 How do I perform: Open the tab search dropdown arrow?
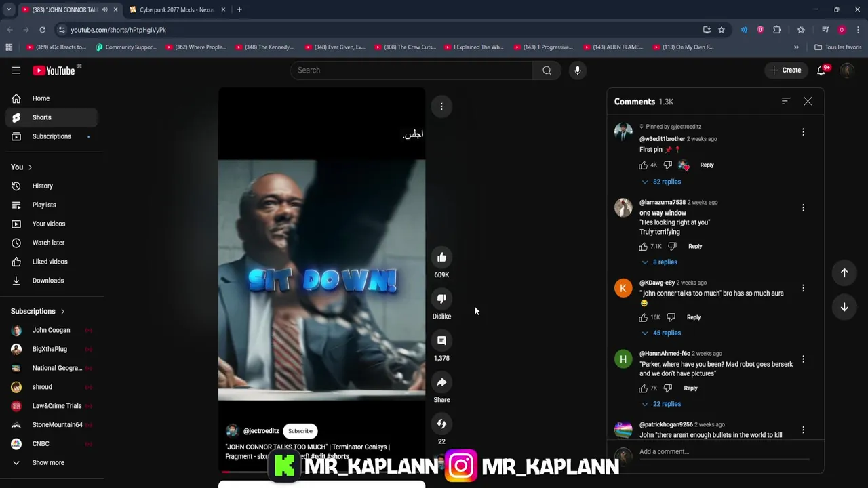tap(9, 9)
